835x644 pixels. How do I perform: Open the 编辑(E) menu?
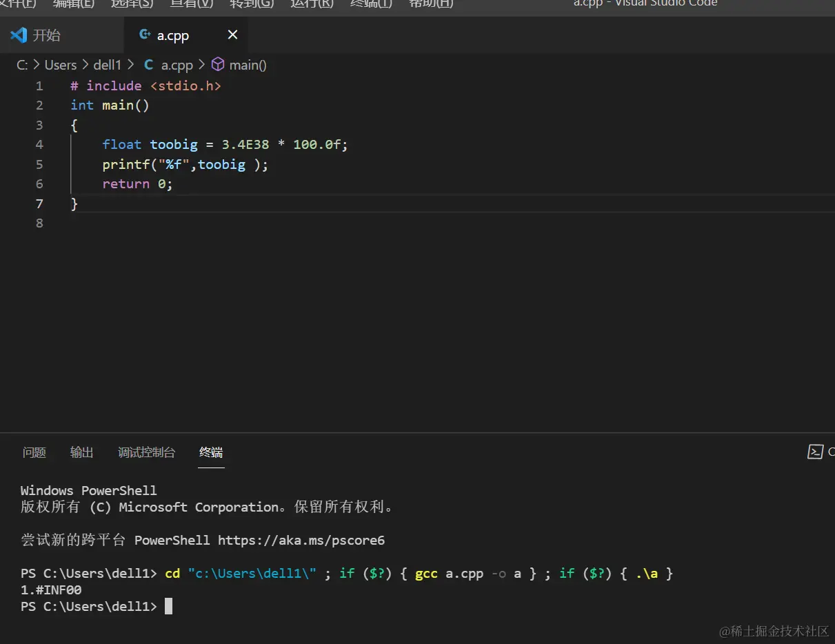(74, 3)
